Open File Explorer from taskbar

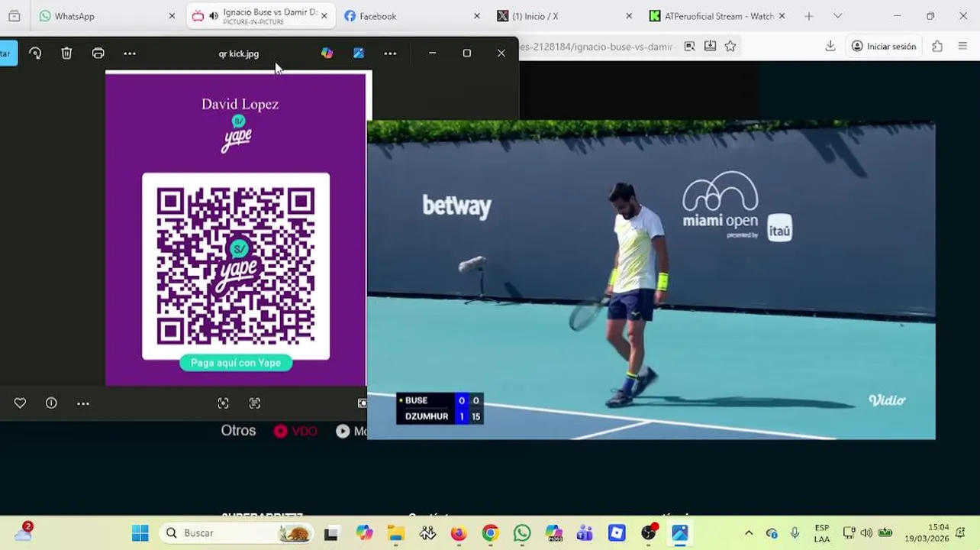click(x=395, y=533)
